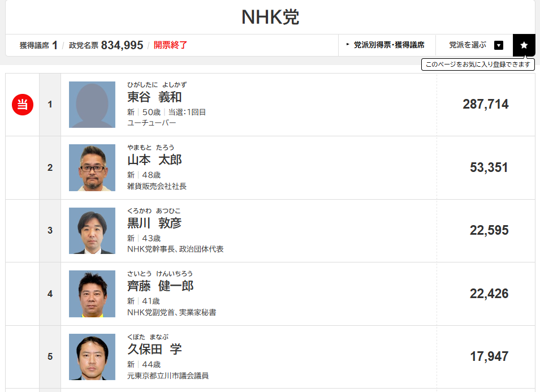Viewport: 540px width, 392px height.
Task: Select the name 久保田 学
Action: [x=154, y=349]
